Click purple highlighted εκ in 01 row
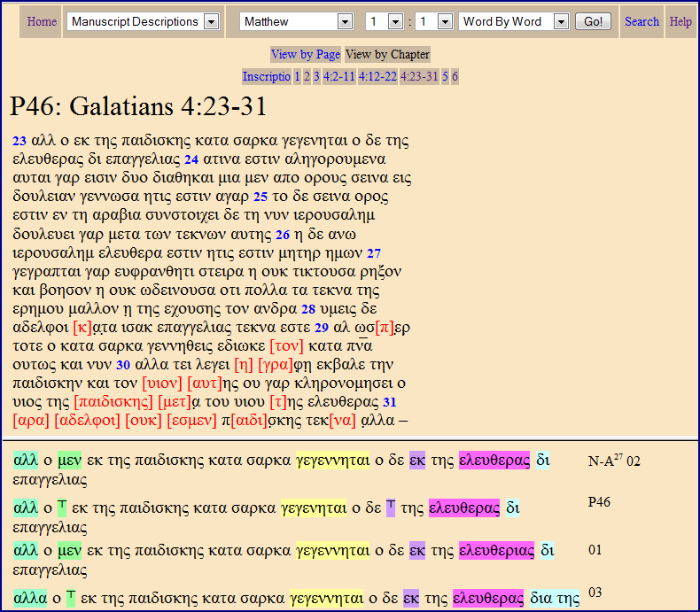Screen dimensions: 700x612 click(417, 550)
